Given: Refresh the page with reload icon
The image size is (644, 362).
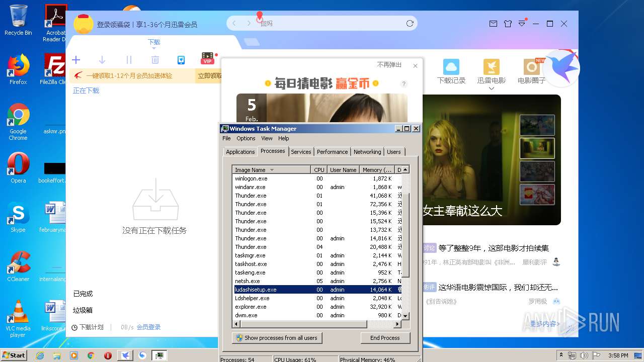Looking at the screenshot, I should [410, 24].
